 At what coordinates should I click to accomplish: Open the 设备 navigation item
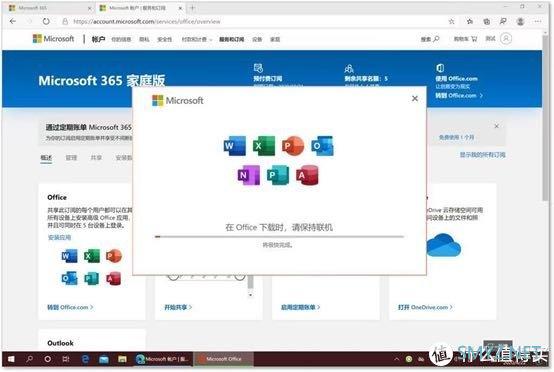point(257,40)
